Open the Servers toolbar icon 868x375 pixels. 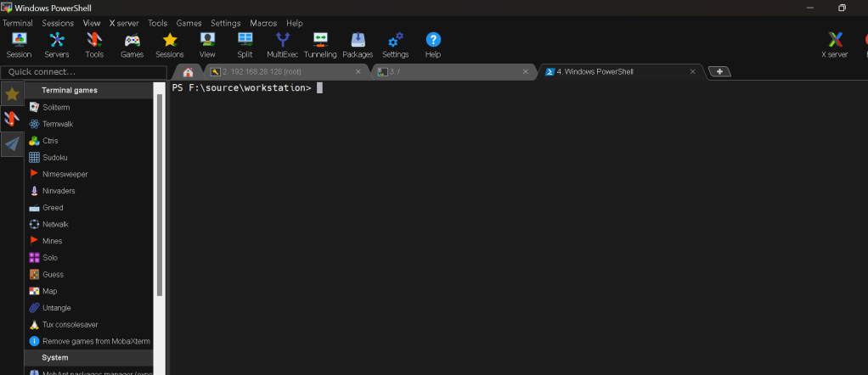tap(56, 45)
